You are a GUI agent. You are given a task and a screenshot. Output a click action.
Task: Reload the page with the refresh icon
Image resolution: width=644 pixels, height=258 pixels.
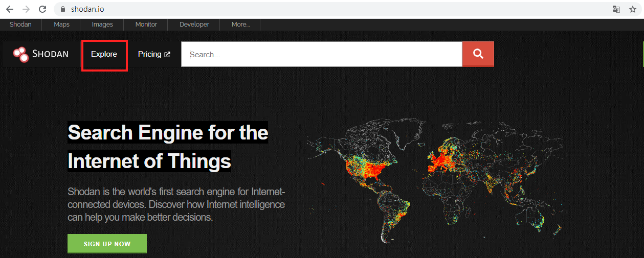43,9
